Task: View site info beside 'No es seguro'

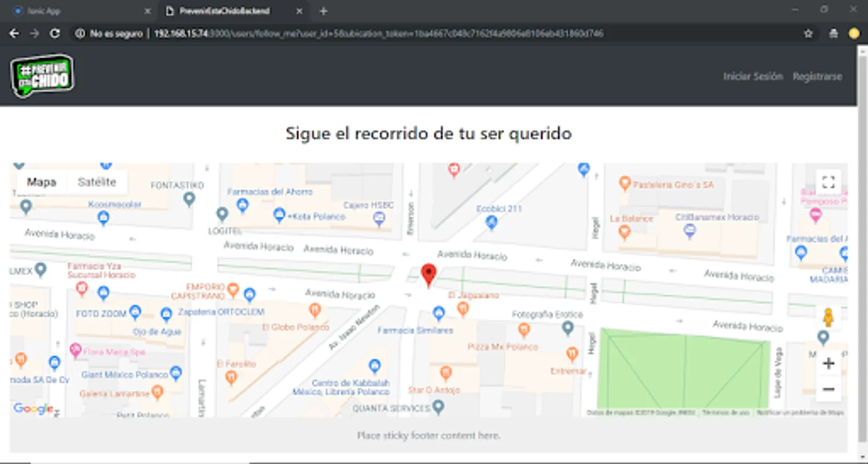Action: (x=80, y=34)
